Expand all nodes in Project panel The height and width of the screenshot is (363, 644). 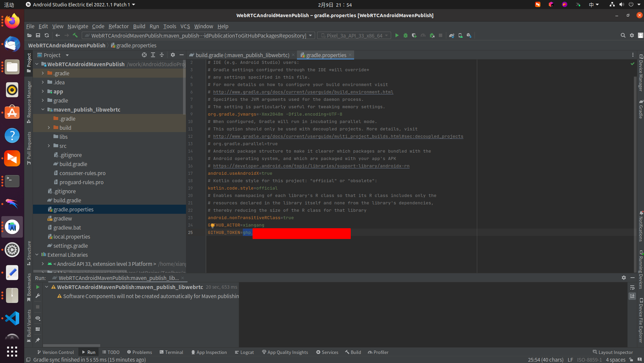tap(153, 55)
